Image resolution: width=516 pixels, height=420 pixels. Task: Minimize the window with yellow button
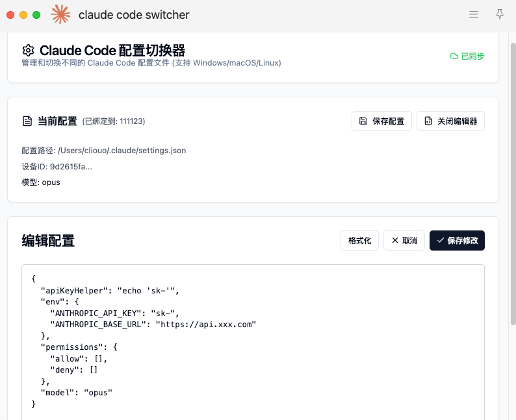click(23, 15)
